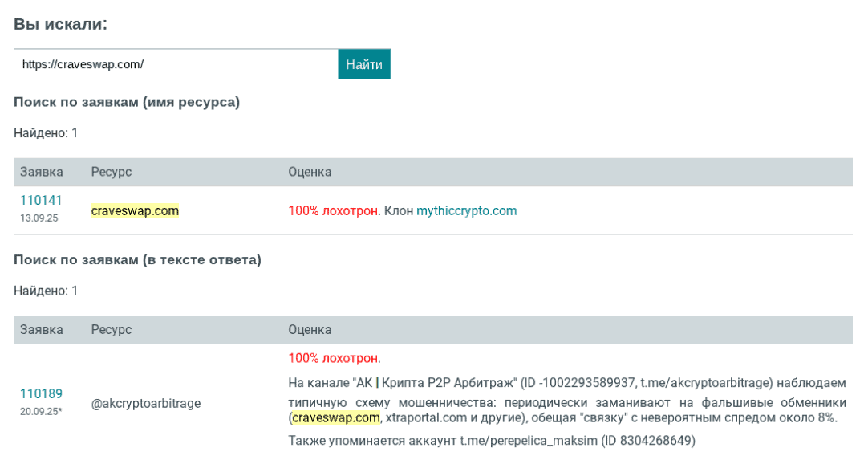The image size is (868, 456).
Task: Click the 'Оценка' column header in first table
Action: pyautogui.click(x=310, y=172)
